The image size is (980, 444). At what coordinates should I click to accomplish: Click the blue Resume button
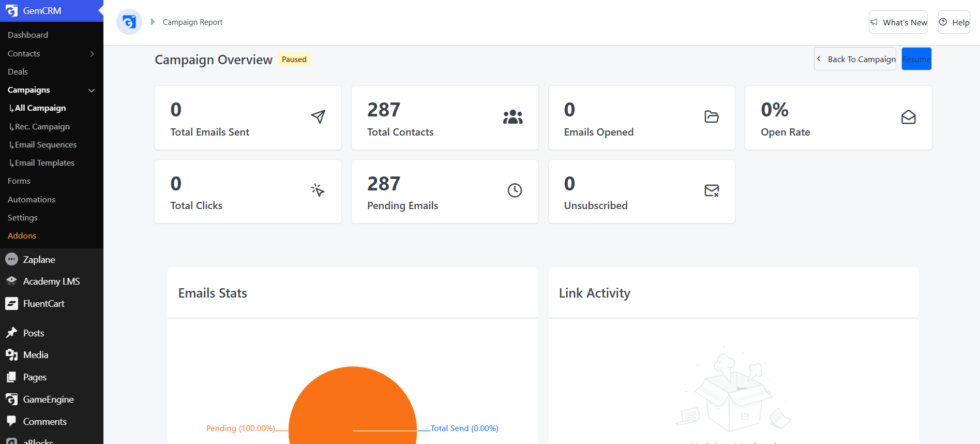click(x=916, y=59)
